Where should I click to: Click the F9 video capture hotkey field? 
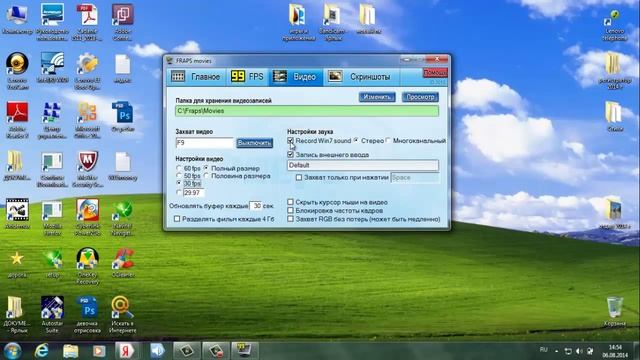[x=204, y=143]
